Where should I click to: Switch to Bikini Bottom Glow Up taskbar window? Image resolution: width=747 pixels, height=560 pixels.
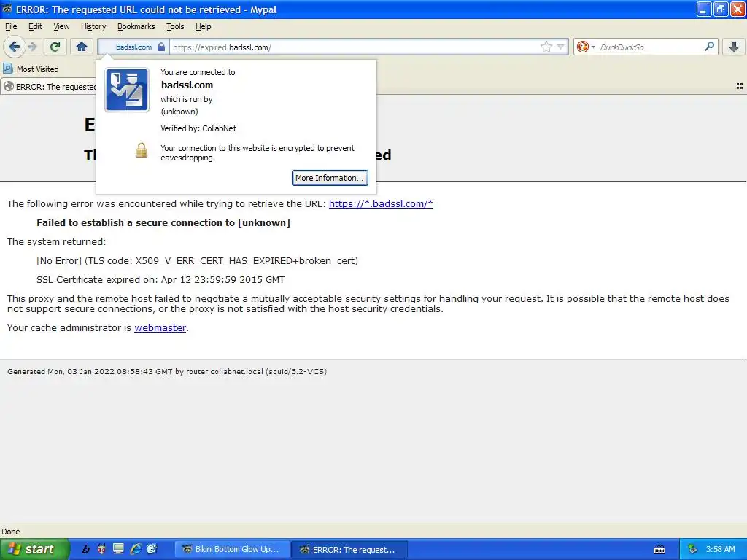tap(233, 549)
